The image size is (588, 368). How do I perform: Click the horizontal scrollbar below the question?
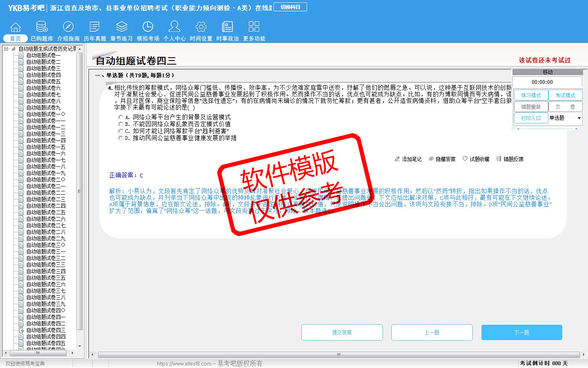(338, 355)
